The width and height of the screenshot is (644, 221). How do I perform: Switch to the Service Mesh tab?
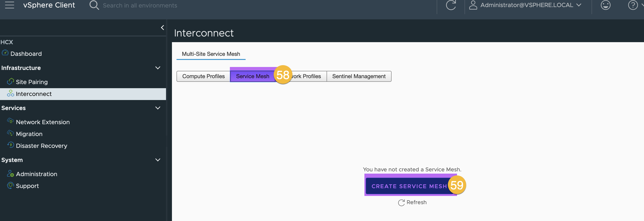click(252, 76)
